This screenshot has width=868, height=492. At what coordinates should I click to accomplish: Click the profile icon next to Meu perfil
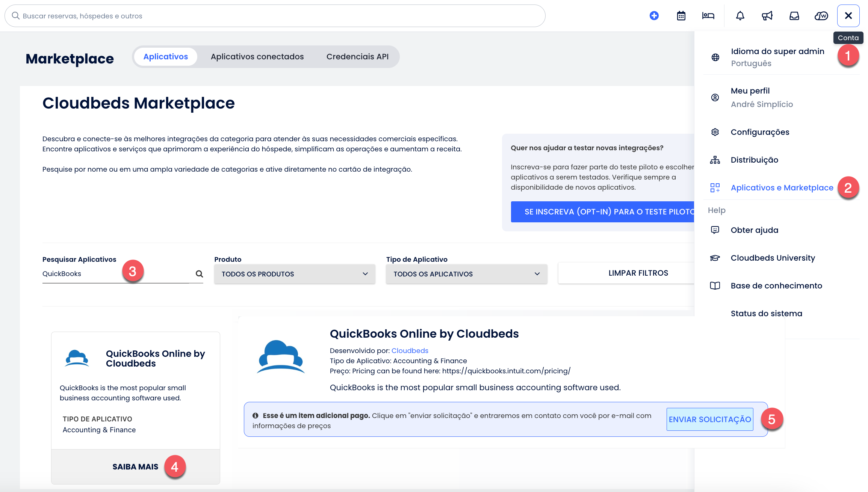[715, 98]
